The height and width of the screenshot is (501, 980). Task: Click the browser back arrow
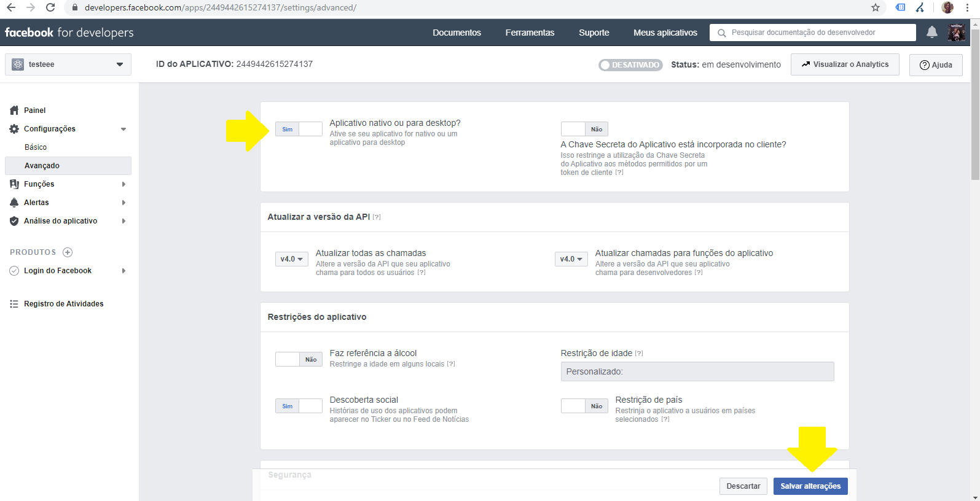11,7
